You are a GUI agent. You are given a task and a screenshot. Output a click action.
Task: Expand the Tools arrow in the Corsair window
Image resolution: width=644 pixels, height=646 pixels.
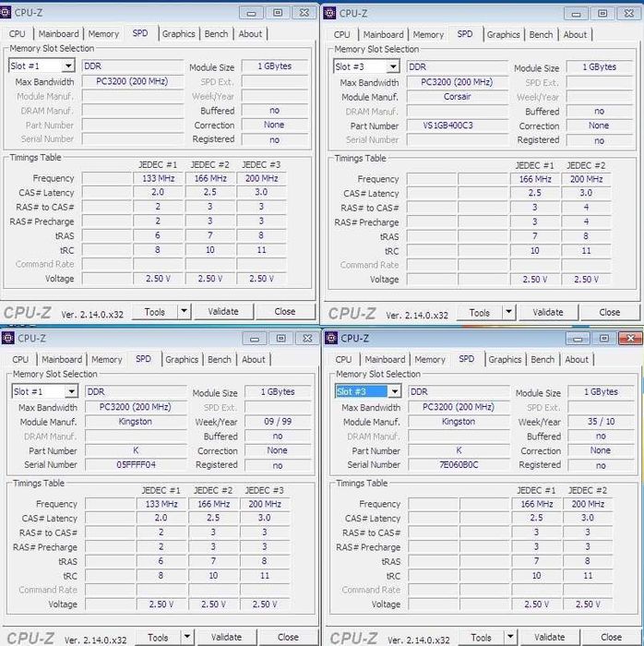(509, 312)
